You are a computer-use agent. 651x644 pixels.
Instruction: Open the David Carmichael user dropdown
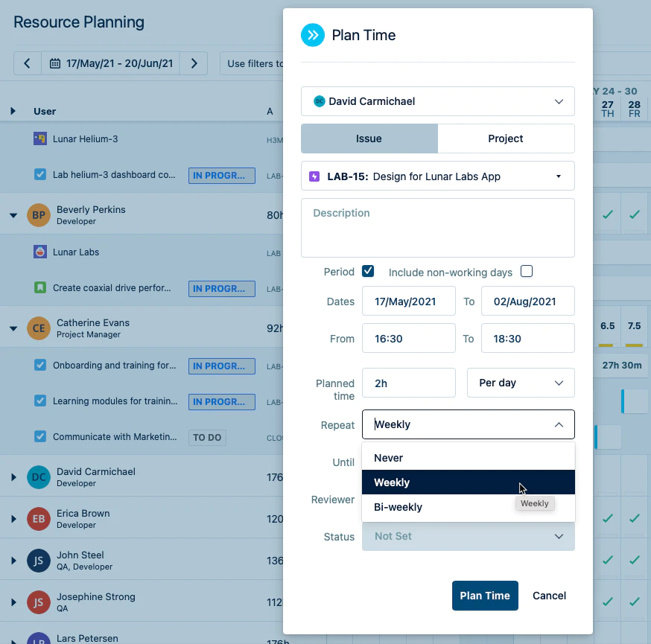[437, 101]
